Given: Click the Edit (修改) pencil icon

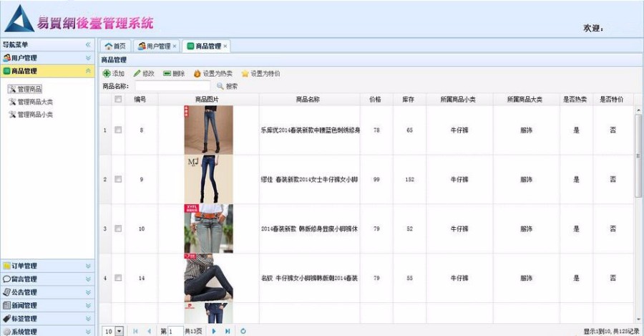Looking at the screenshot, I should click(137, 74).
